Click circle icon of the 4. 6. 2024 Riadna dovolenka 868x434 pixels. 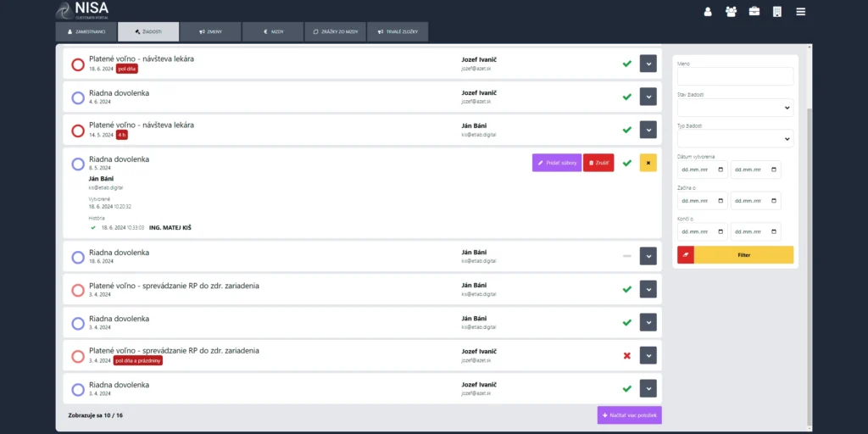[x=78, y=98]
